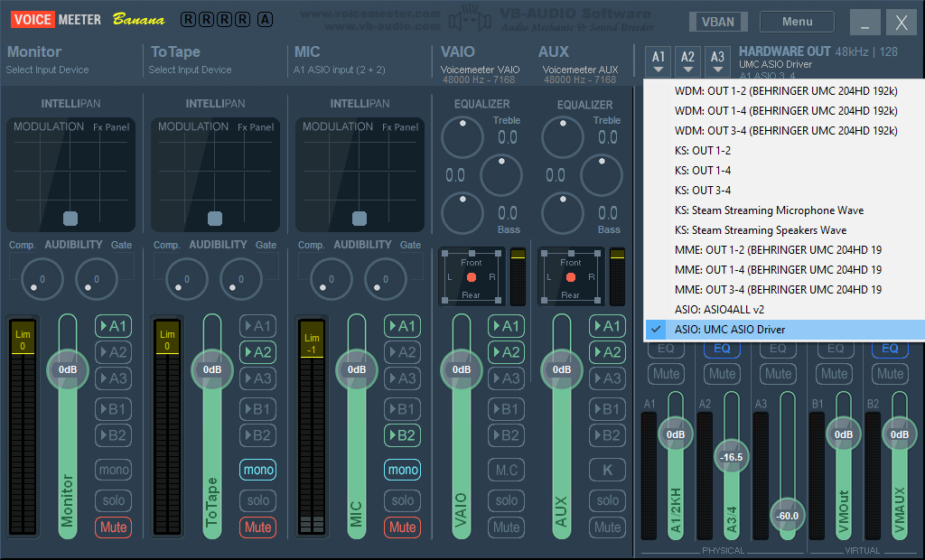Click AUX Treble equalizer knob
The width and height of the screenshot is (925, 560).
[x=562, y=137]
